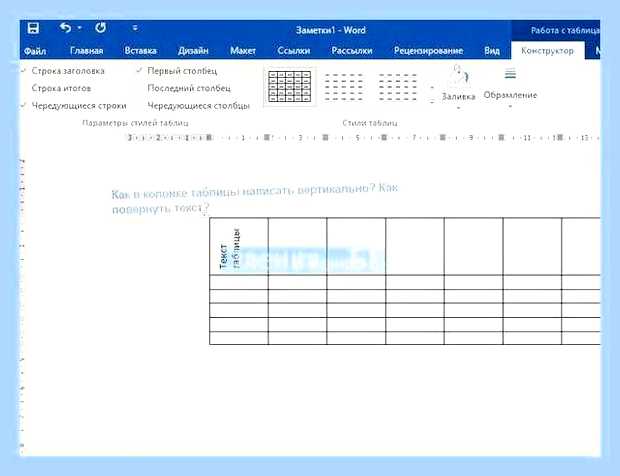Open the Undo history dropdown arrow
620x476 pixels.
pos(79,28)
